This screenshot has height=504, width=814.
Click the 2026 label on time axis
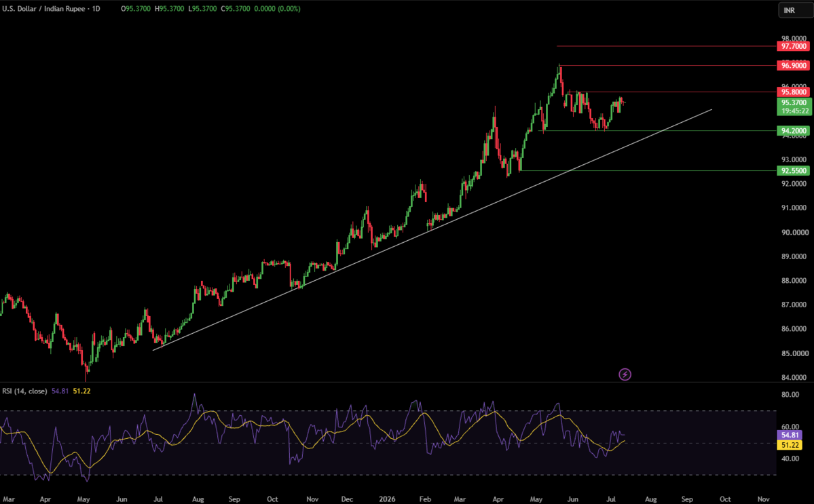click(387, 499)
